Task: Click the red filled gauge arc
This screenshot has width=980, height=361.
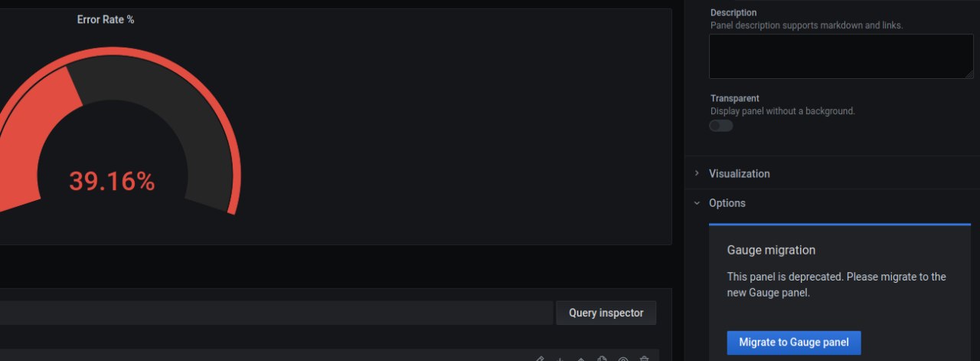Action: pyautogui.click(x=42, y=130)
